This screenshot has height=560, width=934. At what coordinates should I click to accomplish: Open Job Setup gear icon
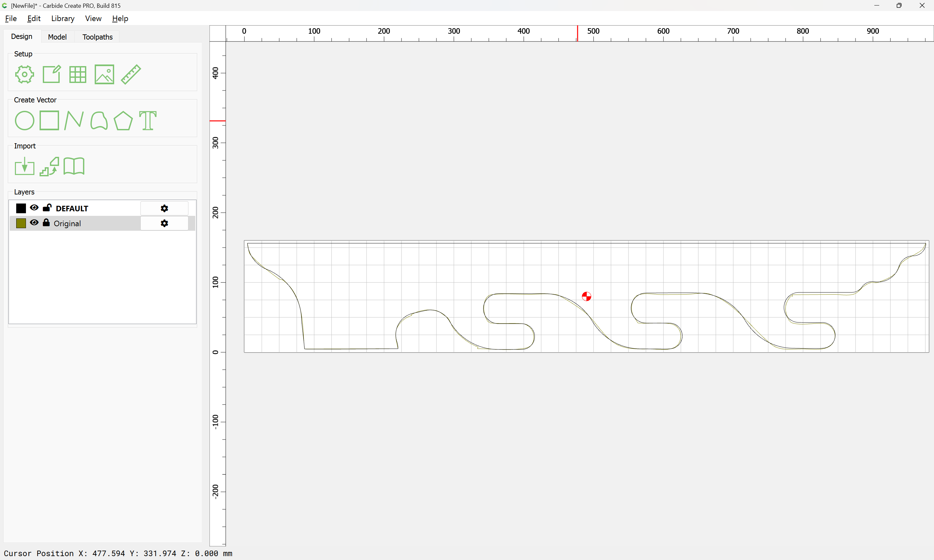pyautogui.click(x=25, y=74)
